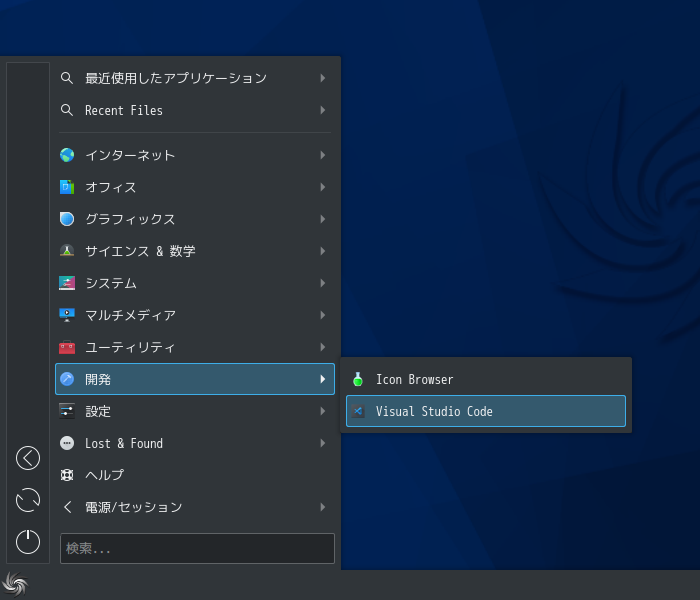Open the インターネット category

tap(195, 155)
